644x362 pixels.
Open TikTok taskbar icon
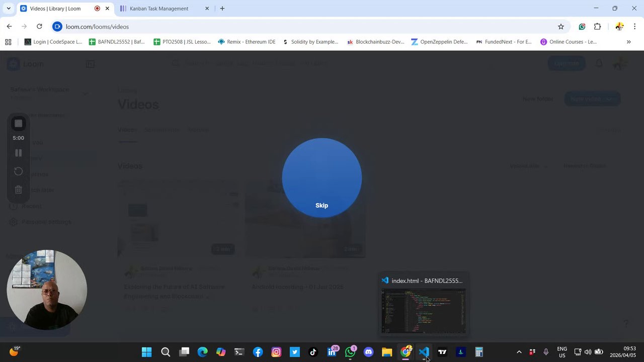pyautogui.click(x=313, y=352)
